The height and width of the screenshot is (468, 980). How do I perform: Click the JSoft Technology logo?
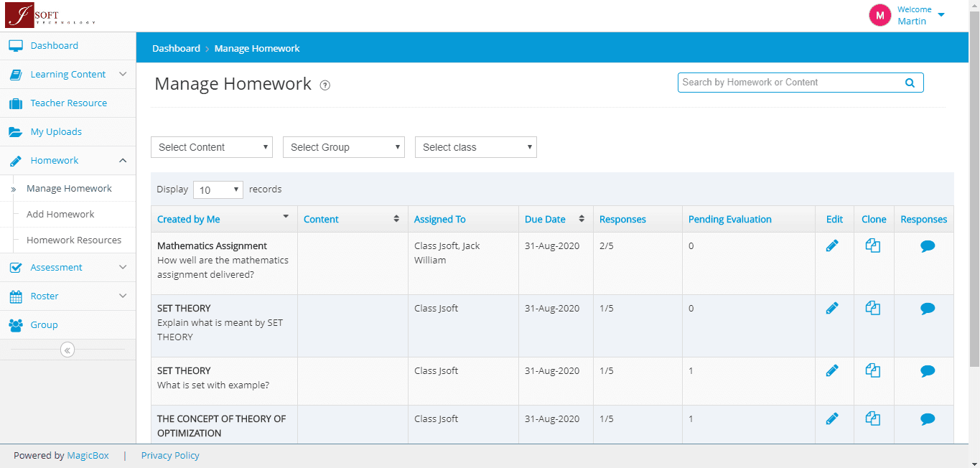(50, 15)
